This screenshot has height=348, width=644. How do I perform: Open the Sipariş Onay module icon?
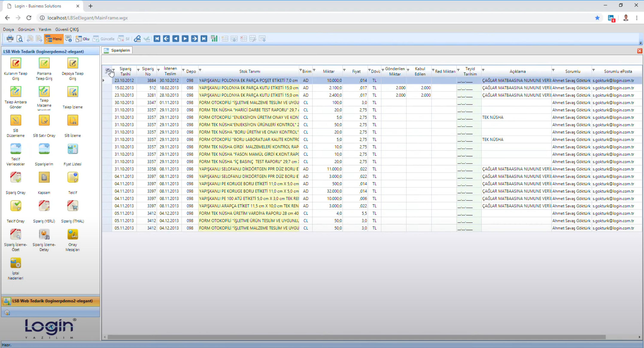pyautogui.click(x=15, y=178)
